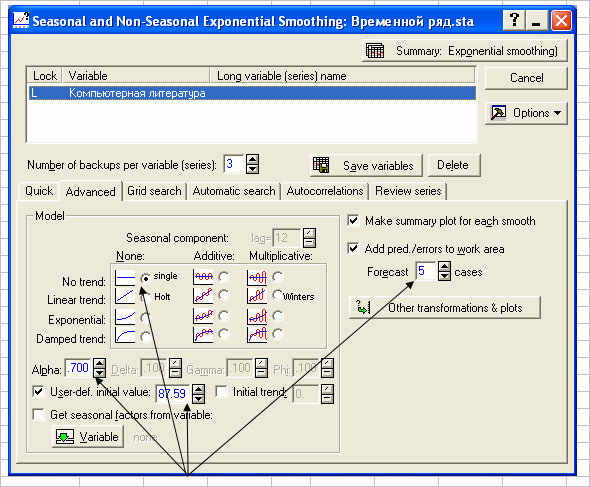Viewport: 590px width, 487px height.
Task: Toggle Add pred./errors to work area
Action: [353, 248]
